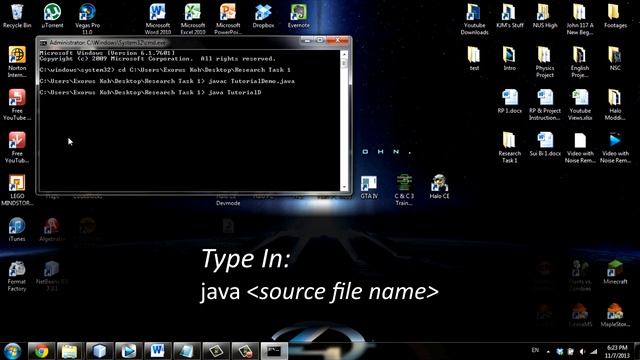Open the Halo CE shortcut

[439, 187]
